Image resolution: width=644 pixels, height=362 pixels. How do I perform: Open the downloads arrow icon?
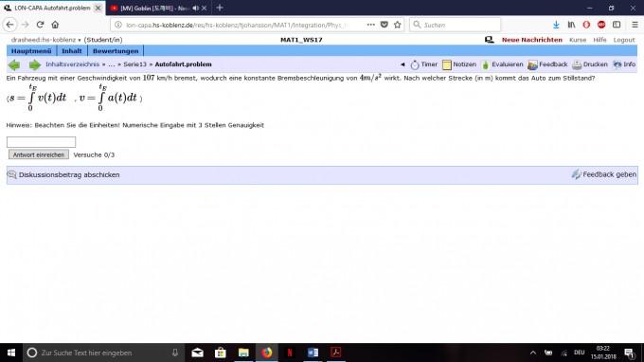pyautogui.click(x=556, y=25)
